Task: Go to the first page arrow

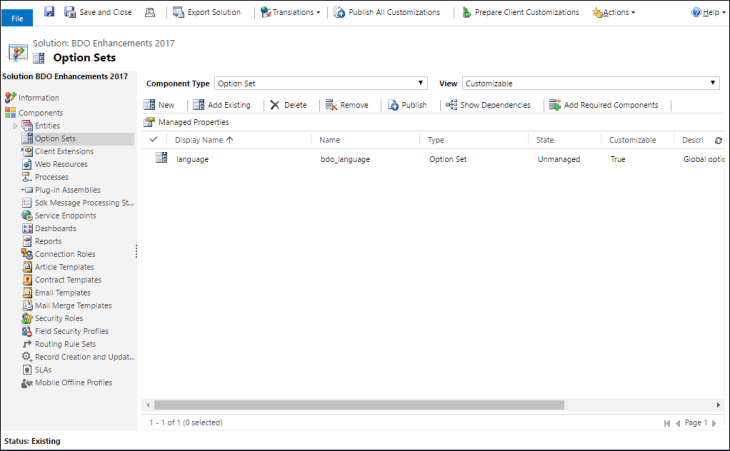Action: coord(667,423)
